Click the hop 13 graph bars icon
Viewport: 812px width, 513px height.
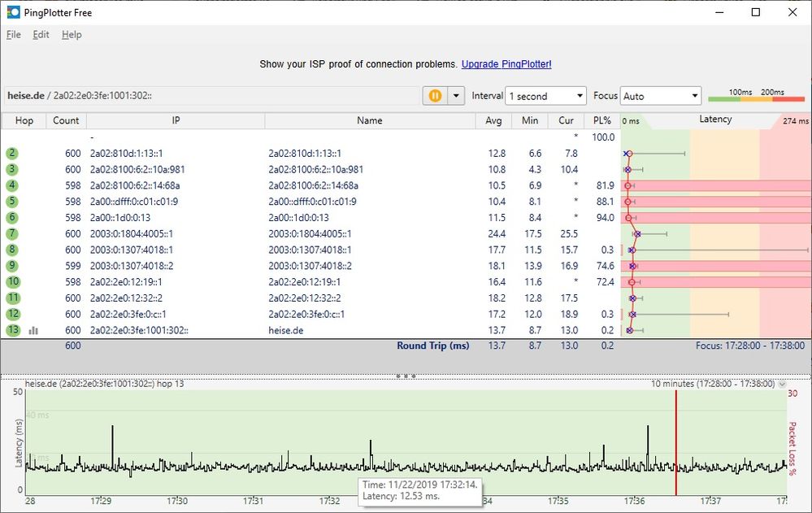pyautogui.click(x=34, y=331)
